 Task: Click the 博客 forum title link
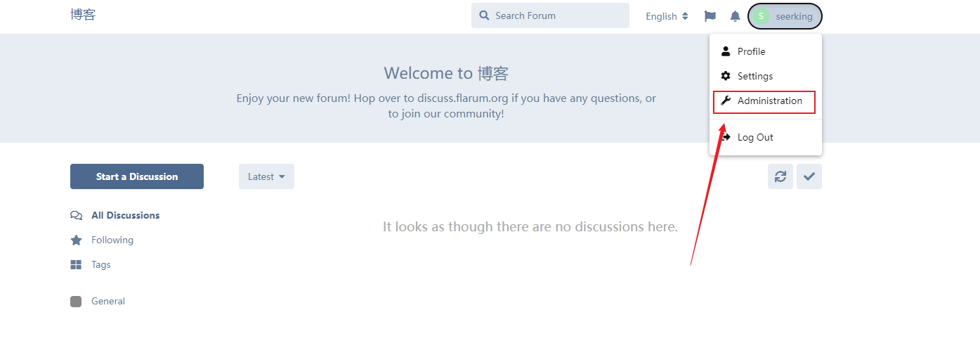pos(83,15)
